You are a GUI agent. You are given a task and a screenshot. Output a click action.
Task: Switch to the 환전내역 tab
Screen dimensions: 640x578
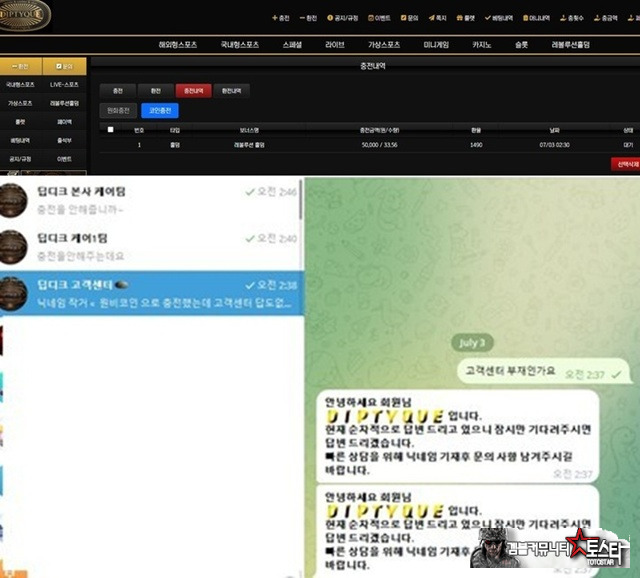[x=231, y=91]
